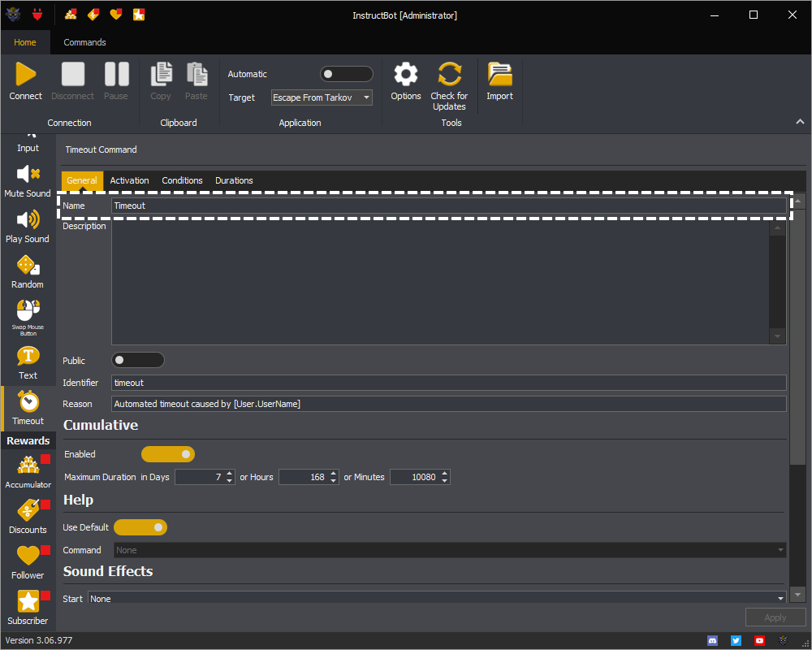
Task: Click Discord icon in status bar
Action: (x=713, y=641)
